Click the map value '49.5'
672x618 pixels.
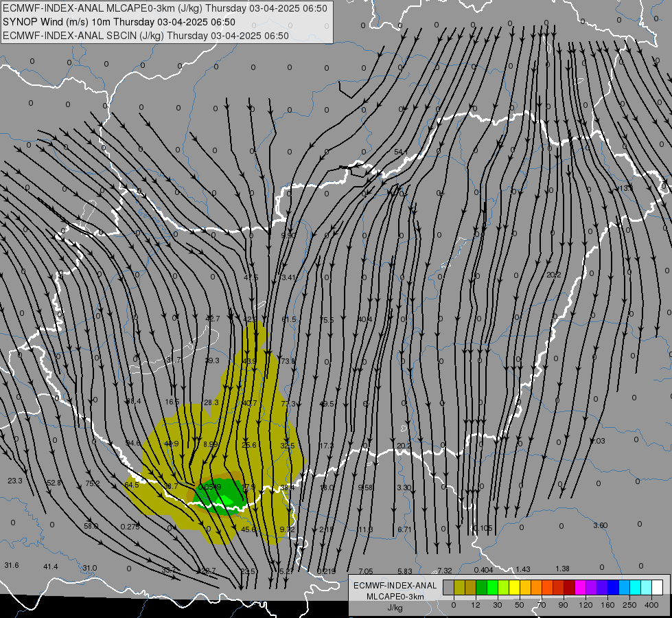click(x=327, y=404)
